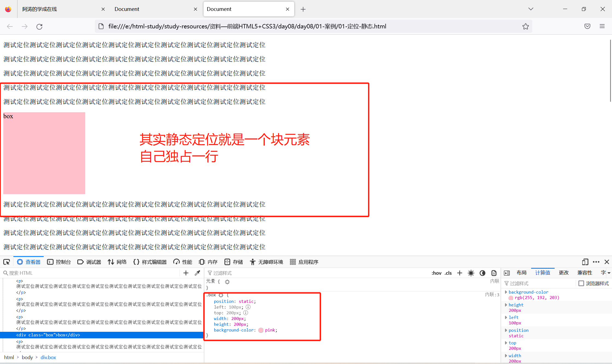The height and width of the screenshot is (364, 612).
Task: Click the element picker icon in devtools
Action: 7,262
